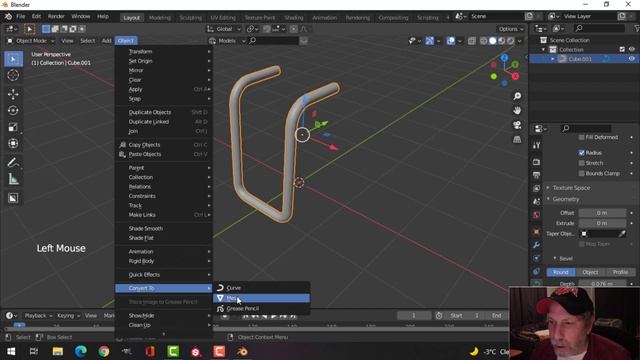Screen dimensions: 640x360
Task: Select the Measure tool
Action: [13, 179]
